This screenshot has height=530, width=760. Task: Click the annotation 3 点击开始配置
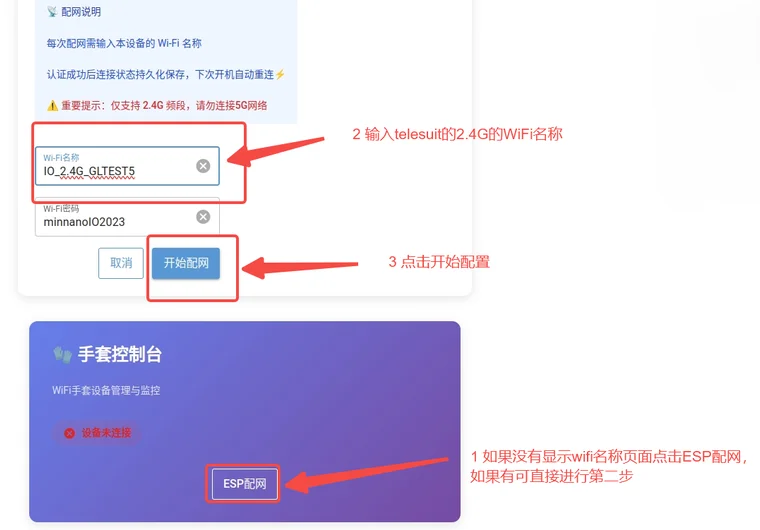click(x=439, y=262)
